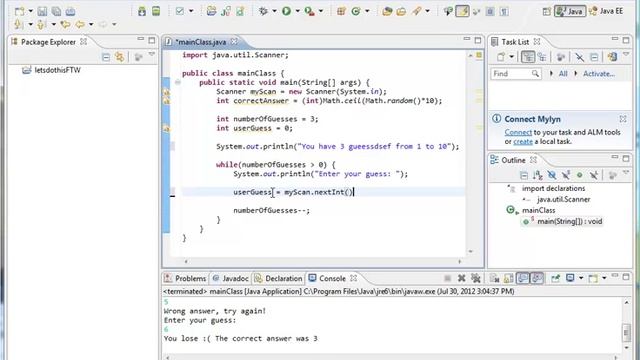Click the Save icon in the toolbar
The image size is (640, 360).
pos(42,11)
